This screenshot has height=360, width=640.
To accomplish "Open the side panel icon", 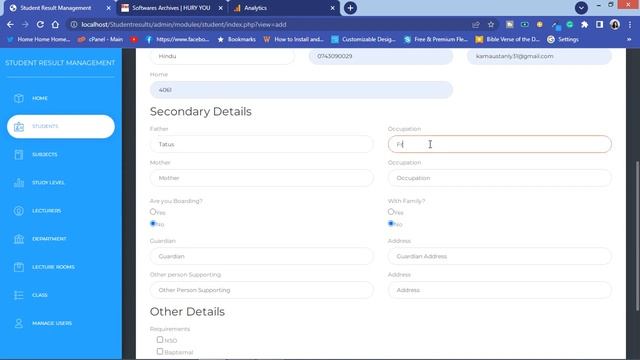I will (600, 24).
